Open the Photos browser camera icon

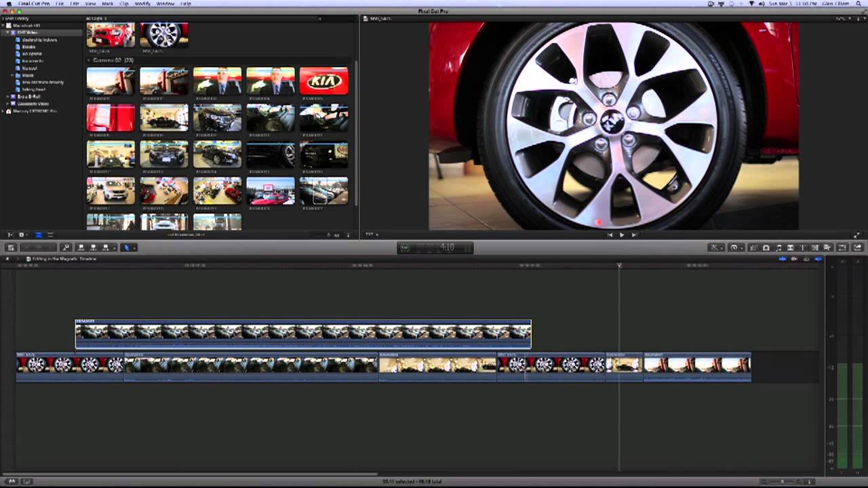click(766, 248)
